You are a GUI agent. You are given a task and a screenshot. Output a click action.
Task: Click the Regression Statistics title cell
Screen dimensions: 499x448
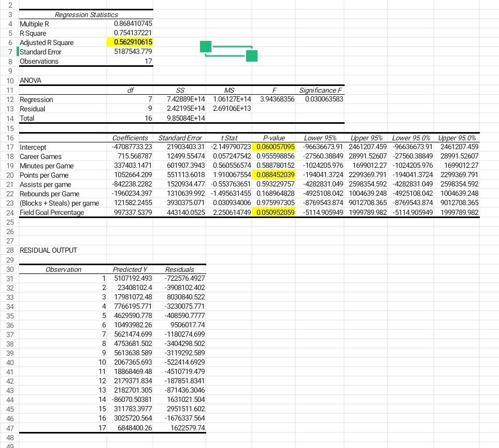[86, 15]
